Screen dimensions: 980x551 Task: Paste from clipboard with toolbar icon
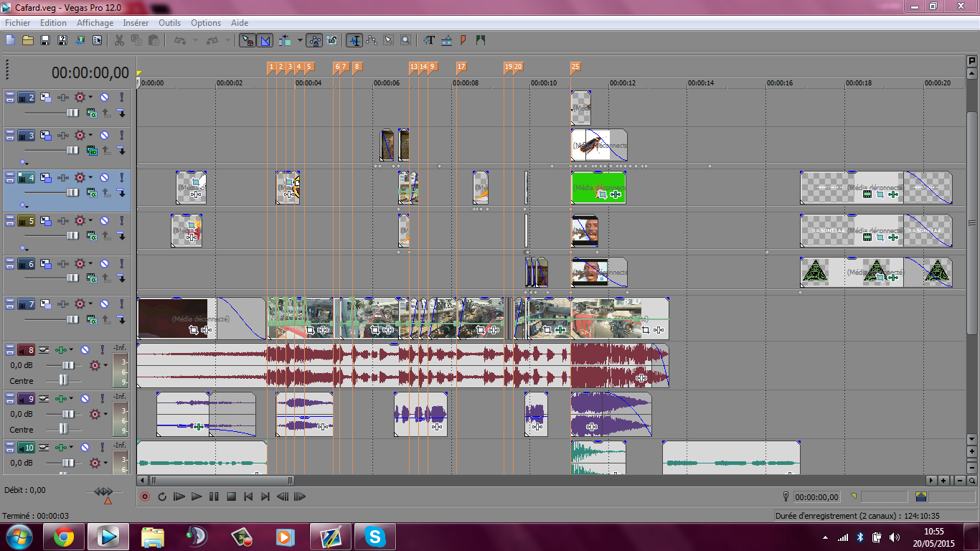point(154,40)
